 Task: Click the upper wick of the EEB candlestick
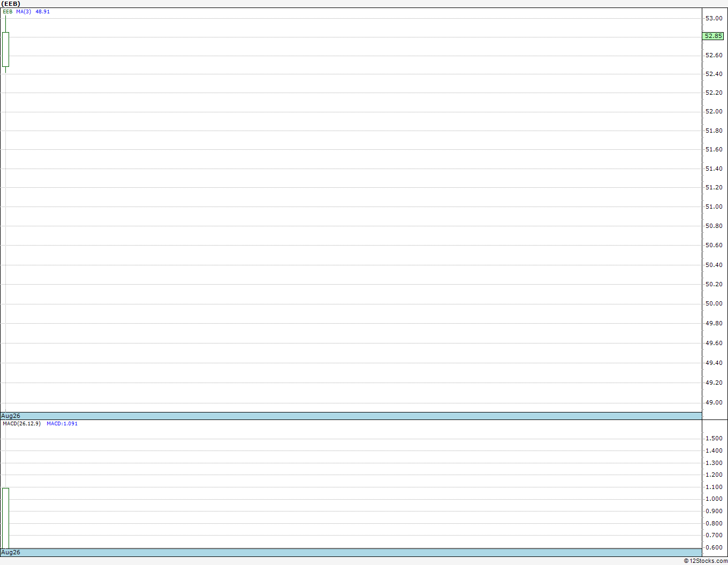[5, 24]
